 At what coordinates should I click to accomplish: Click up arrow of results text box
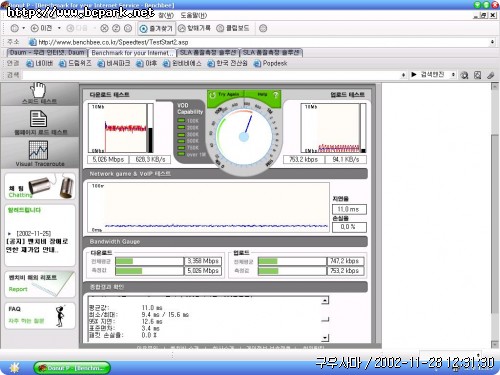325,301
